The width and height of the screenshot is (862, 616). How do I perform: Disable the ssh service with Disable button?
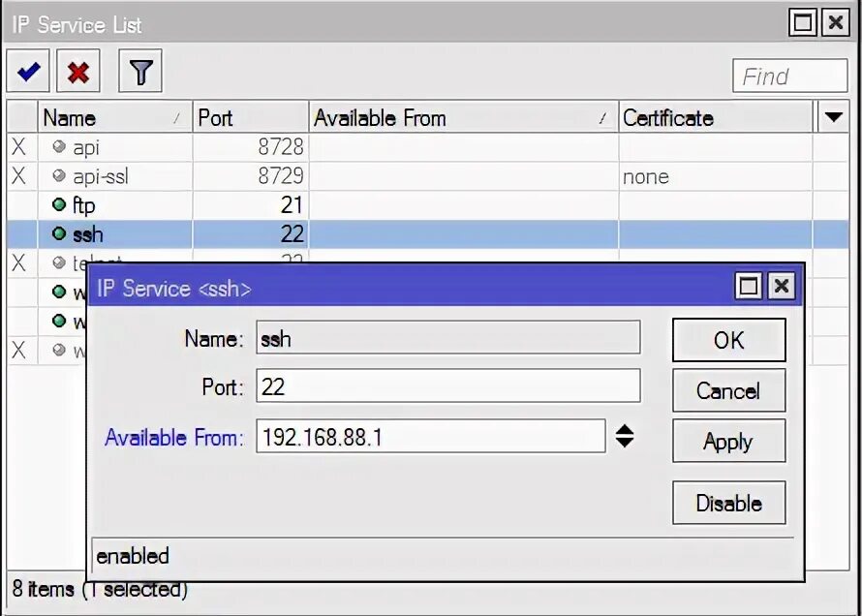click(x=728, y=503)
